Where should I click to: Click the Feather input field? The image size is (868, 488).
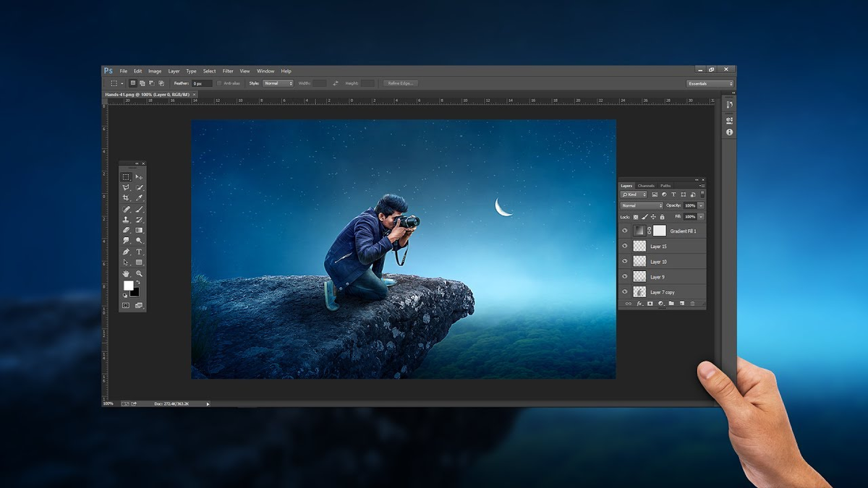202,83
